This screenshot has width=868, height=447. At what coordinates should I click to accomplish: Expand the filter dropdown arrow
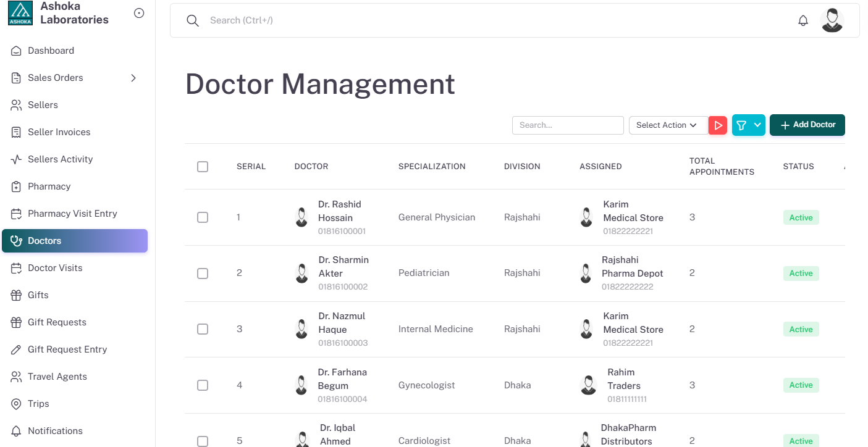(758, 125)
